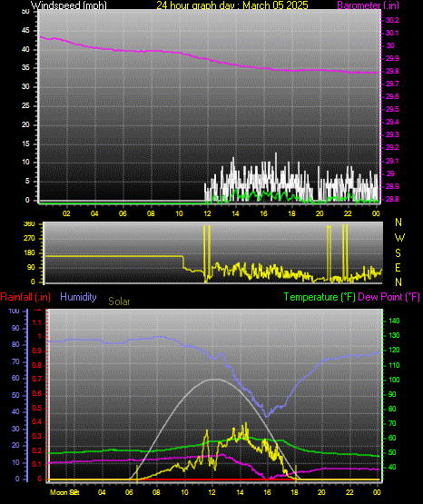Screen dimensions: 423x504
Task: Click the W wind direction compass label
Action: coord(399,238)
